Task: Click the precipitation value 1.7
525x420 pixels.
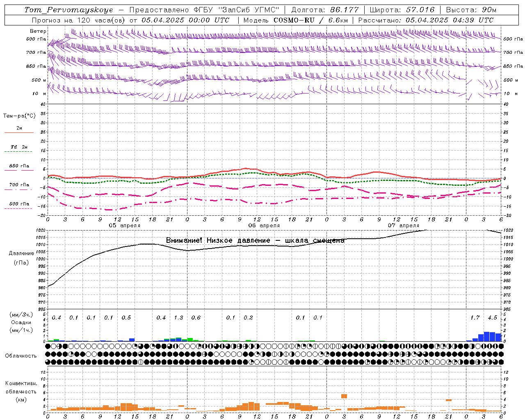Action: (x=475, y=317)
